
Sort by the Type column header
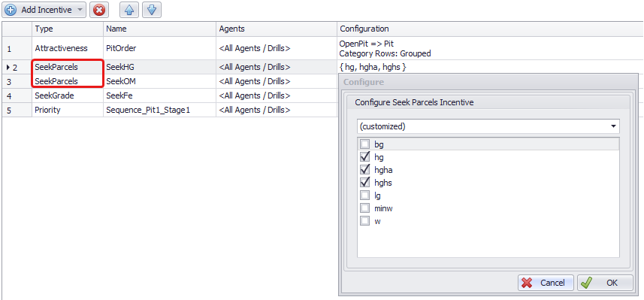pyautogui.click(x=68, y=29)
